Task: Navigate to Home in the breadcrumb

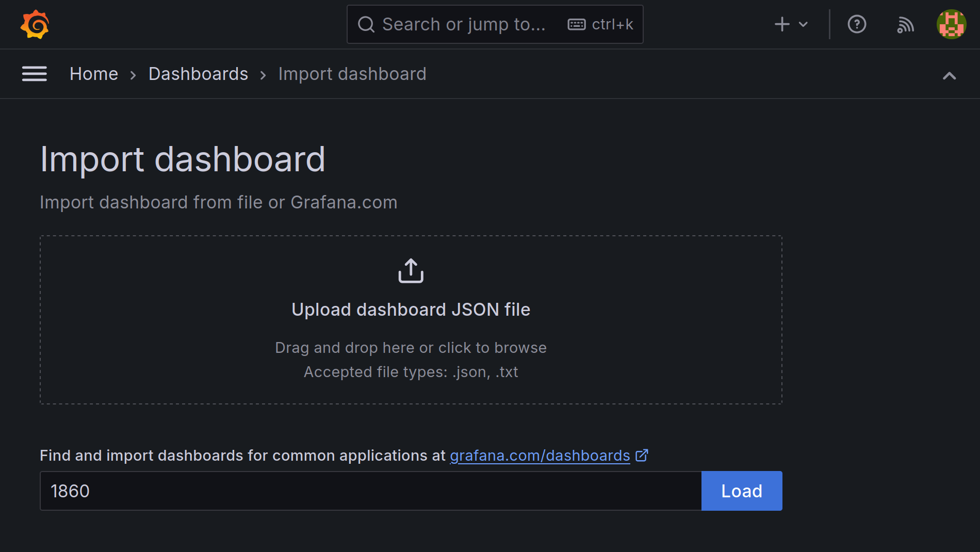Action: click(93, 74)
